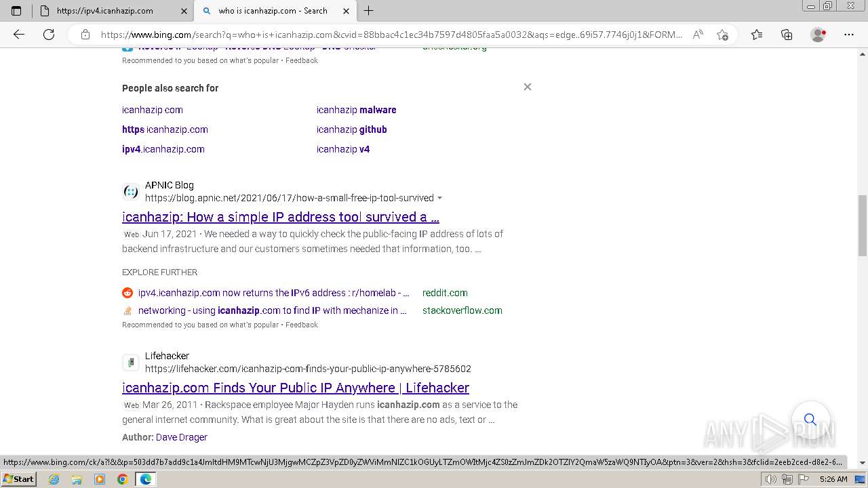The width and height of the screenshot is (868, 488).
Task: Click the APNIC Blog site name
Action: point(170,185)
